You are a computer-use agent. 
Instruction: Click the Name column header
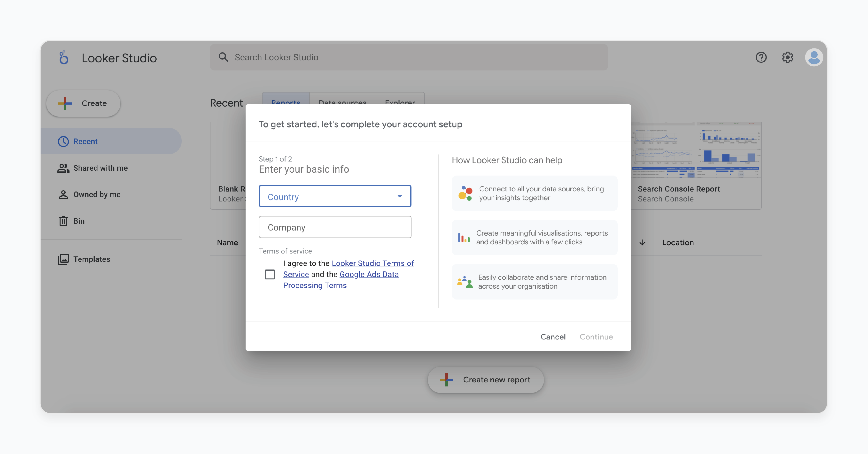(x=227, y=242)
